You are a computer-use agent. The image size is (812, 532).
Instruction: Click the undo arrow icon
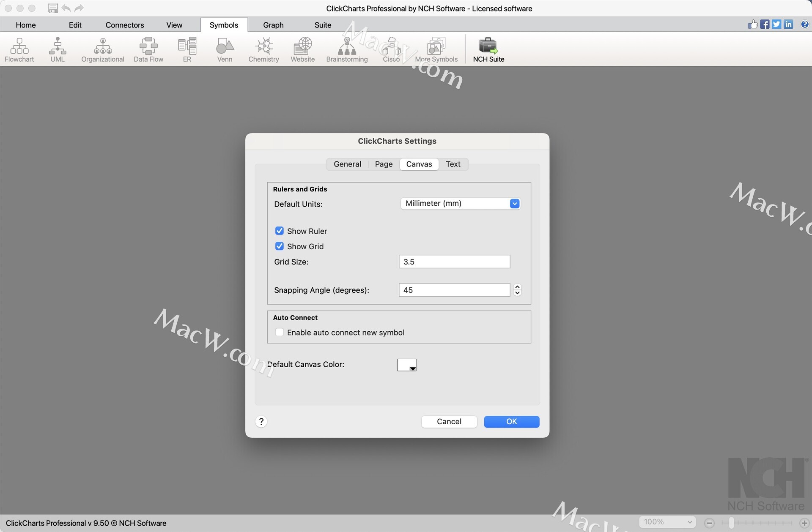click(66, 8)
